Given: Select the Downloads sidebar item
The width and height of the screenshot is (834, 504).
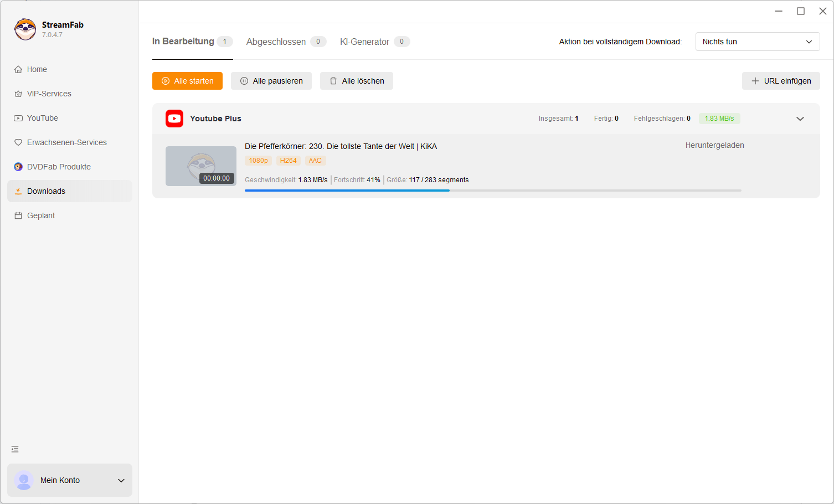Looking at the screenshot, I should pos(70,191).
